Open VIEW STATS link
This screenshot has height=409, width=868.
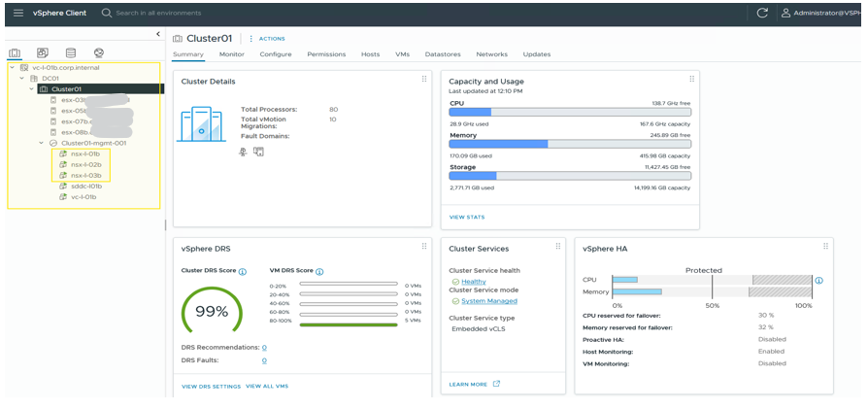(467, 218)
